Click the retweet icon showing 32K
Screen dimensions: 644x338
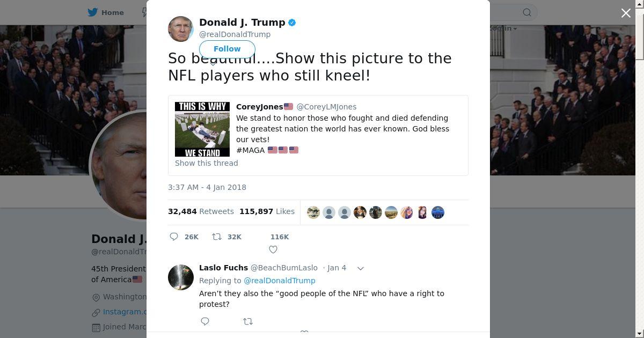[217, 237]
